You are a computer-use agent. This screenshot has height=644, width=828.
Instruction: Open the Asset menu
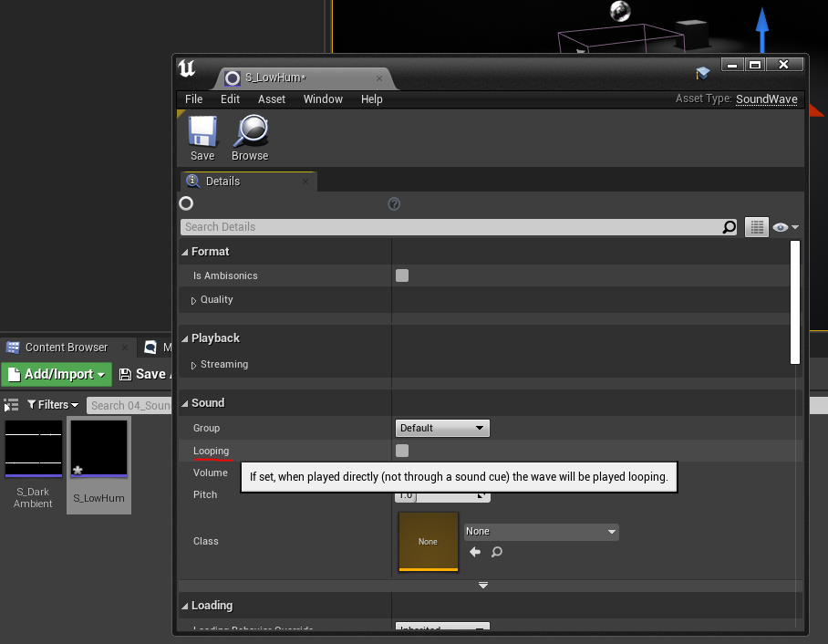pos(272,99)
